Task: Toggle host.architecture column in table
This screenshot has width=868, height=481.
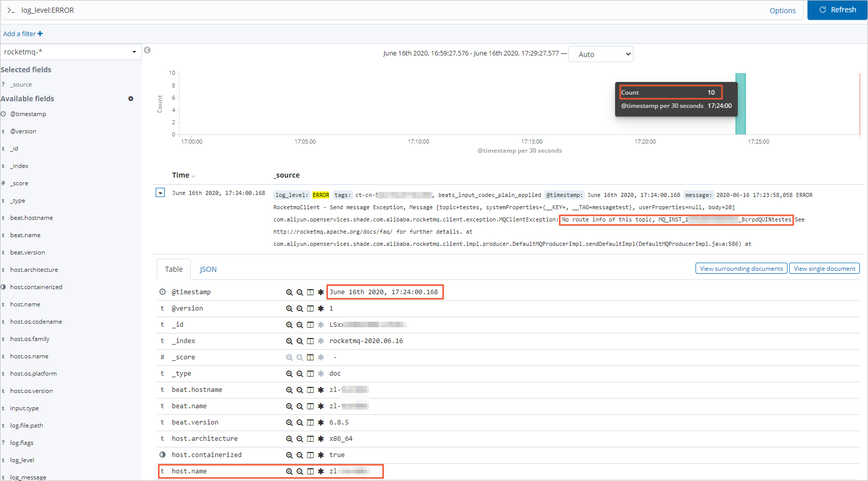Action: click(310, 439)
